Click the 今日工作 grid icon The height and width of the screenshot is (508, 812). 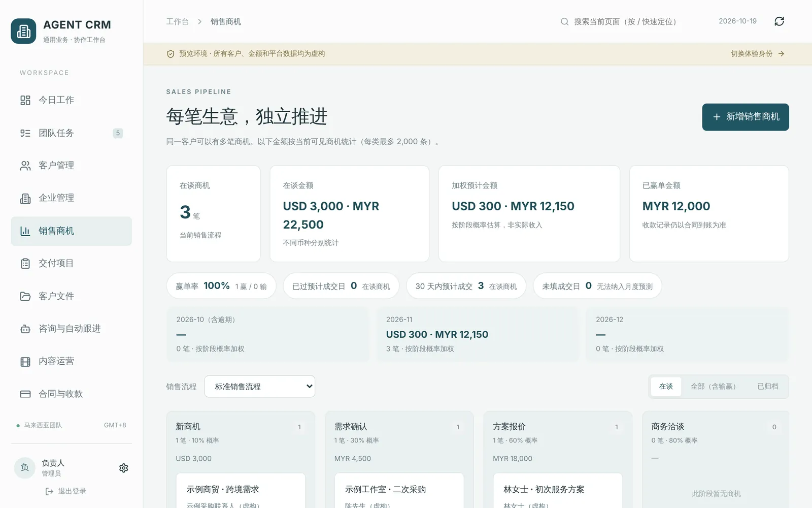point(25,101)
